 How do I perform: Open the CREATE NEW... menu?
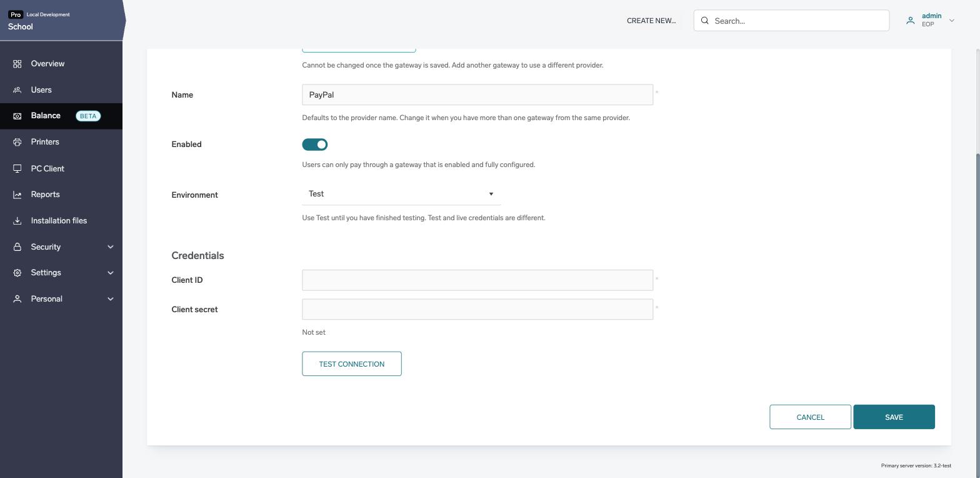pos(651,21)
